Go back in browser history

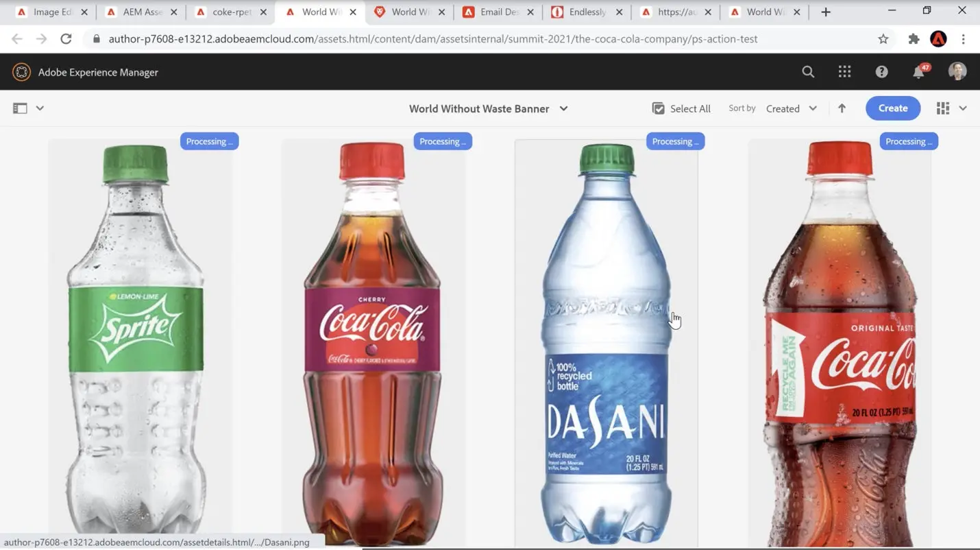click(17, 39)
